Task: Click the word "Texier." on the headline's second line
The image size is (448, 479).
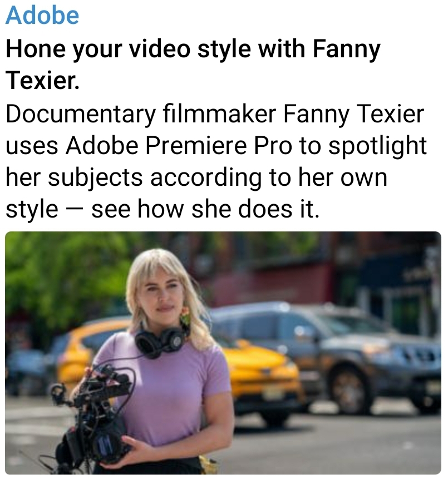Action: tap(42, 80)
